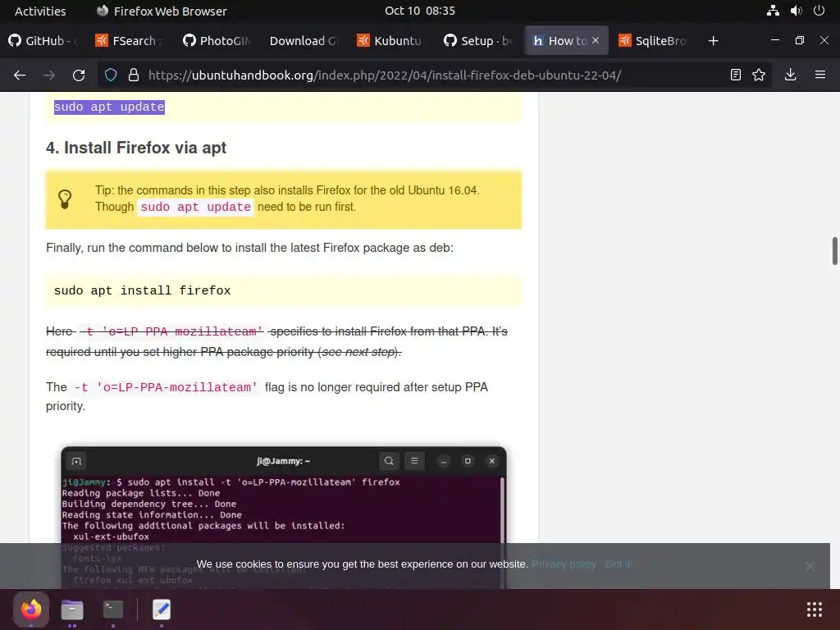Click inline 'sudo apt update' in tip box

(x=195, y=207)
